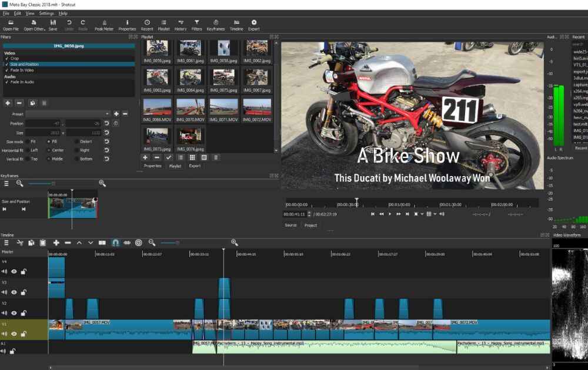Disable the Crop filter checkbox
Image resolution: width=588 pixels, height=370 pixels.
click(6, 58)
